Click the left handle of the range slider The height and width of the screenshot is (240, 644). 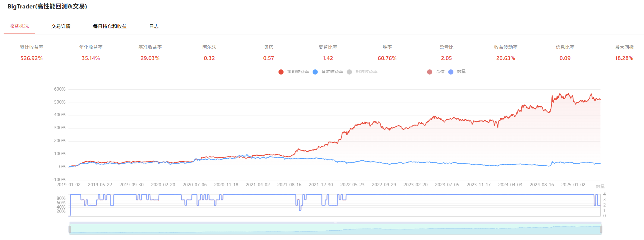(x=70, y=229)
